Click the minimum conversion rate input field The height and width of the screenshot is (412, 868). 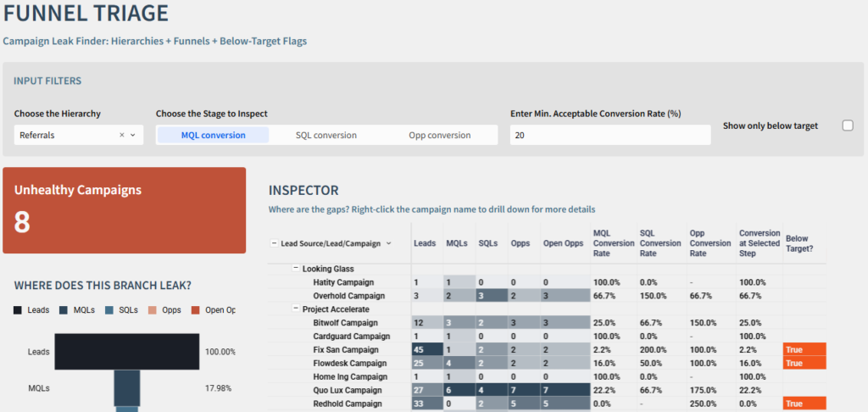609,135
